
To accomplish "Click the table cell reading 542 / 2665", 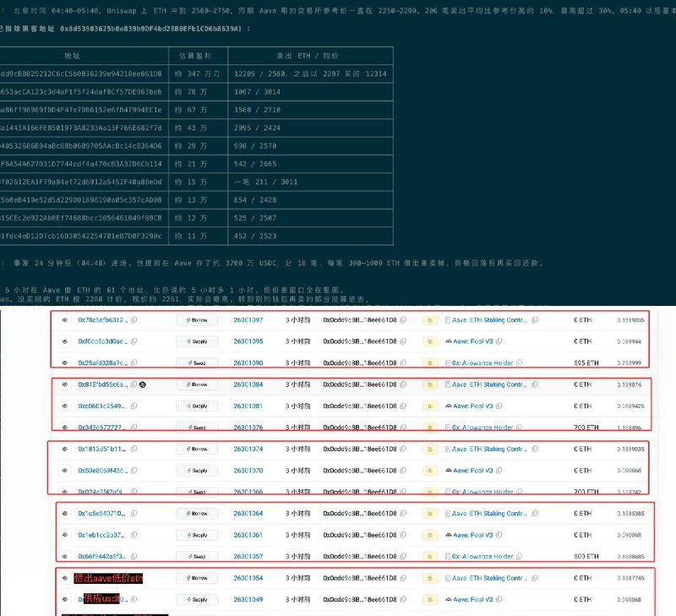I will point(310,164).
